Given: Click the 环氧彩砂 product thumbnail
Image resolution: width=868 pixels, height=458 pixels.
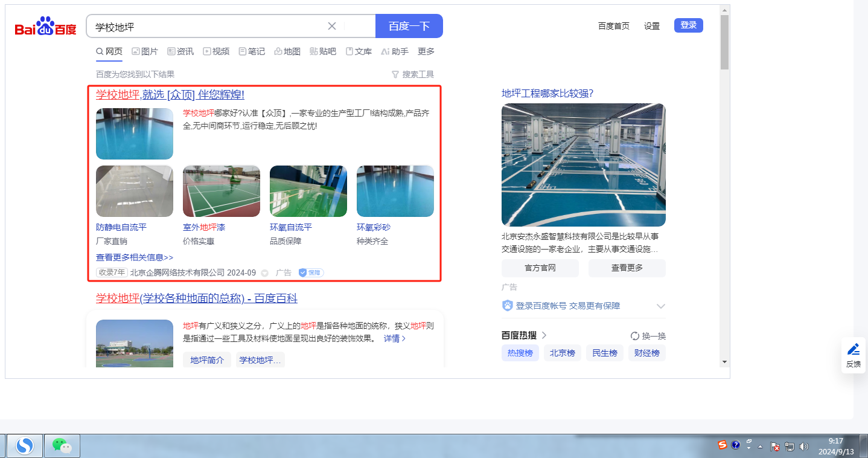Looking at the screenshot, I should coord(395,191).
